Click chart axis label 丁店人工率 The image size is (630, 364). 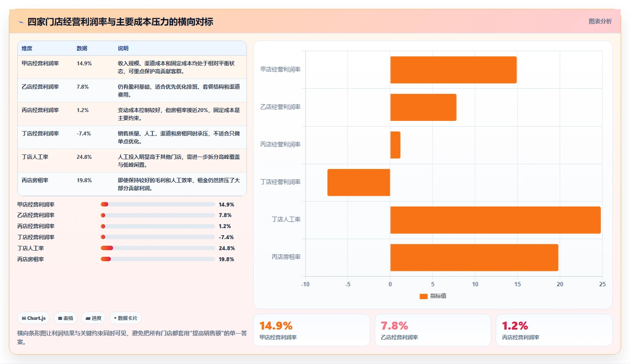286,219
